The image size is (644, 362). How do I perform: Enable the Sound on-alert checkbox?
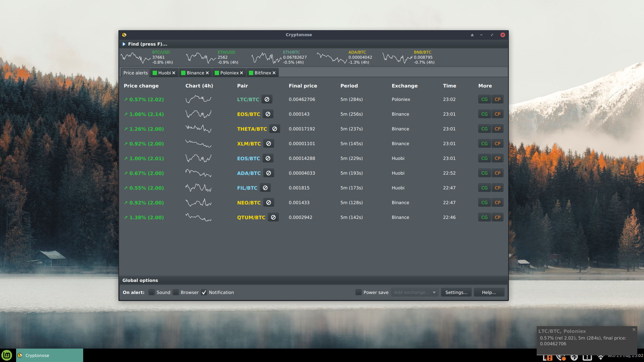[152, 292]
